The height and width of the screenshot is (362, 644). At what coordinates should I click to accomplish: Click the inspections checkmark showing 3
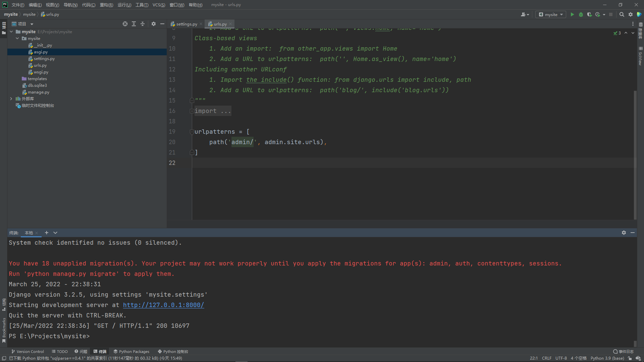617,33
